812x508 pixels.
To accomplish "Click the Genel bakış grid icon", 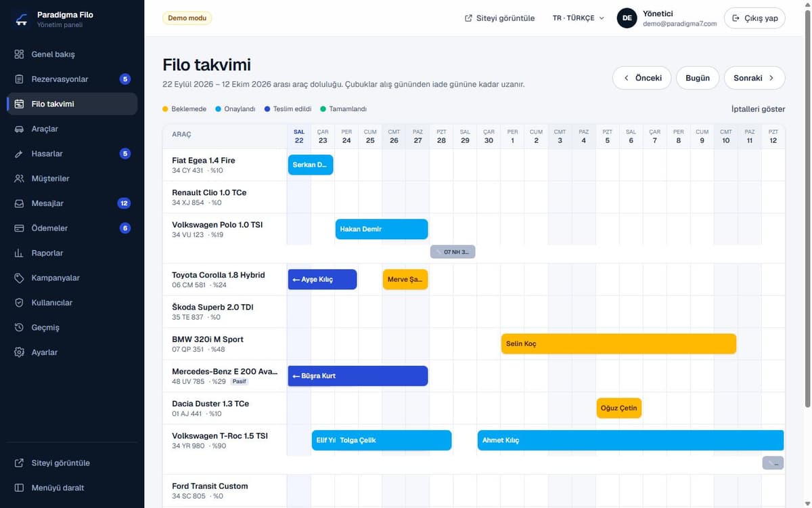I will [19, 54].
